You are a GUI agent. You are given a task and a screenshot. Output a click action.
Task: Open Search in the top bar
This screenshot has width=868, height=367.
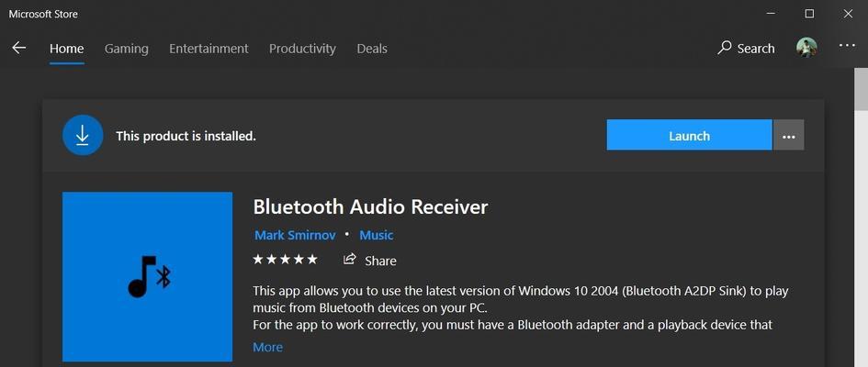click(746, 48)
